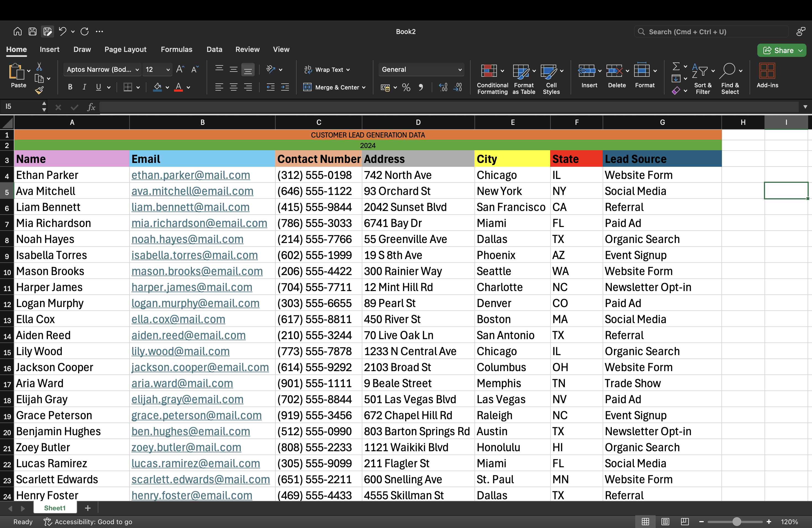This screenshot has width=812, height=528.
Task: Click the Home icon in the title bar
Action: coord(17,31)
